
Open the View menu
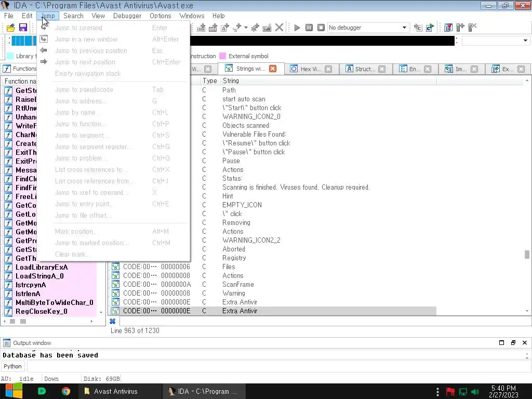click(x=98, y=16)
